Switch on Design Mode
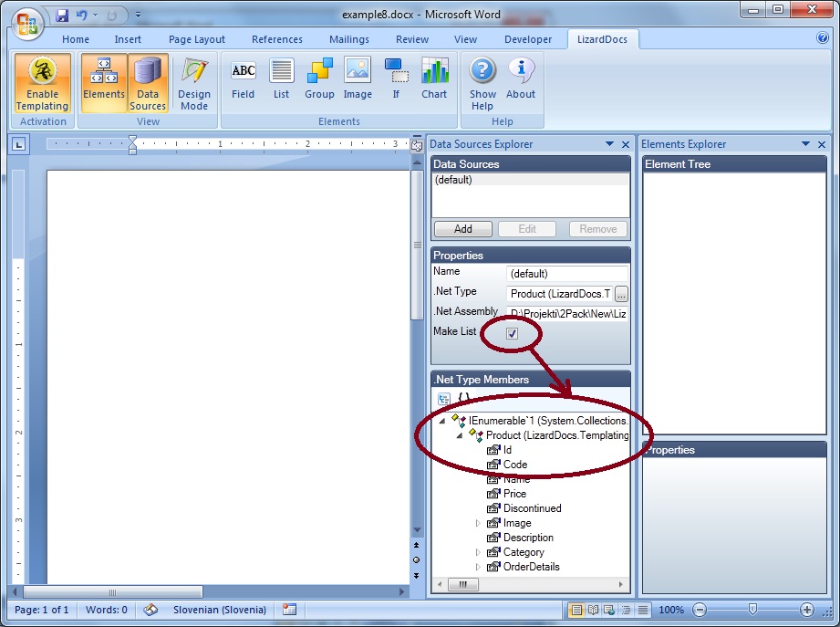 click(194, 84)
